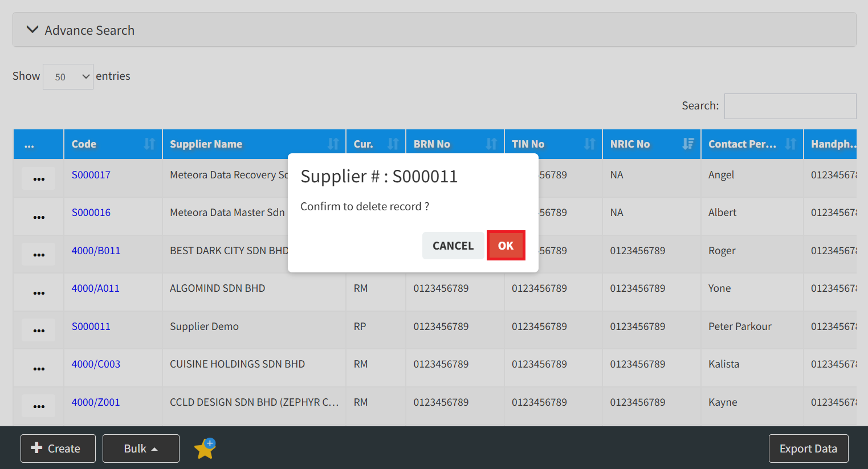Open row actions menu for S000017
The width and height of the screenshot is (868, 469).
pyautogui.click(x=39, y=178)
